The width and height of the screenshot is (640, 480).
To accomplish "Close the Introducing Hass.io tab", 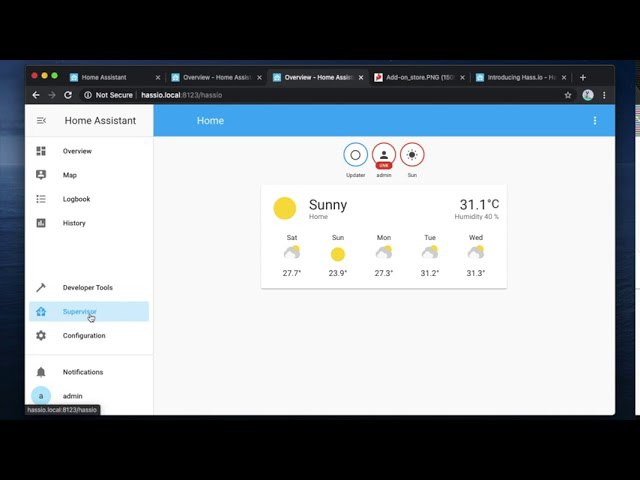I will coord(564,77).
